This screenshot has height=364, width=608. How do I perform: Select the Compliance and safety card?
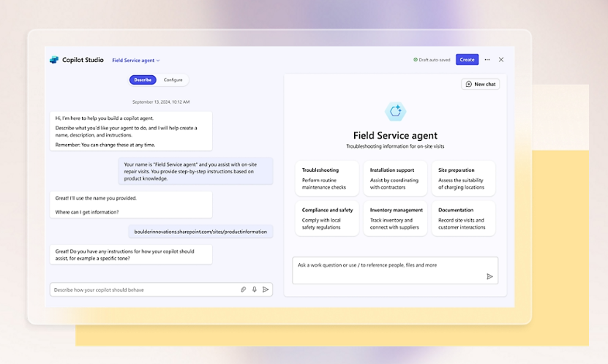point(327,219)
